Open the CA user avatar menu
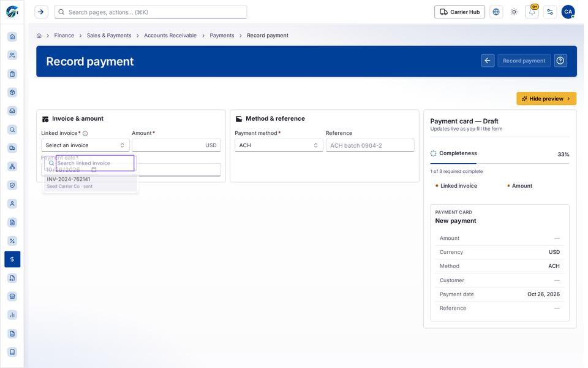The height and width of the screenshot is (368, 588). [x=568, y=12]
